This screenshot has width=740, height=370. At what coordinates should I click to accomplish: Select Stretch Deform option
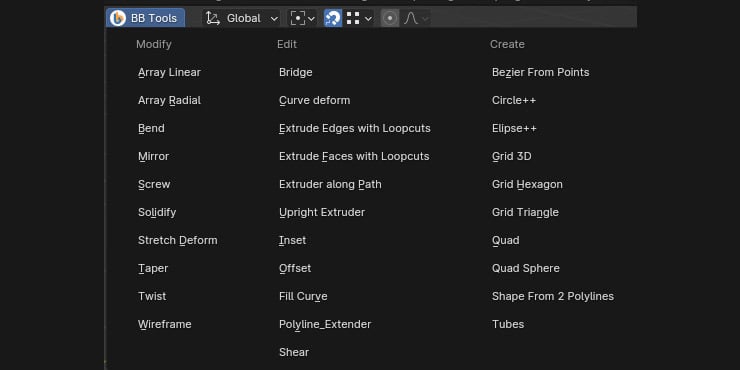click(x=178, y=240)
